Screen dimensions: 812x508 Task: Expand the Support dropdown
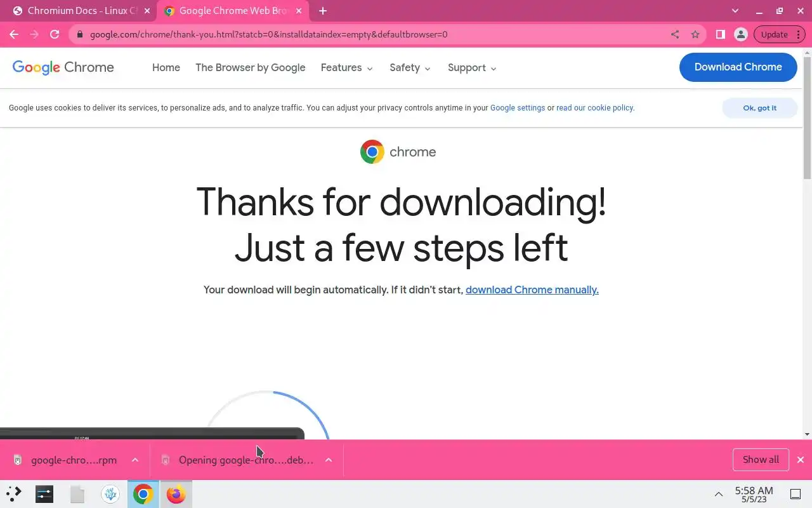473,67
